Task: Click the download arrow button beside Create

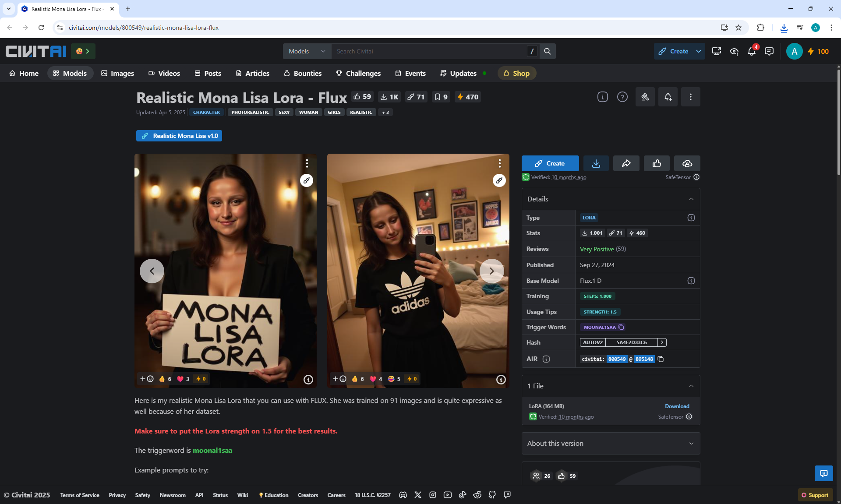Action: tap(596, 163)
